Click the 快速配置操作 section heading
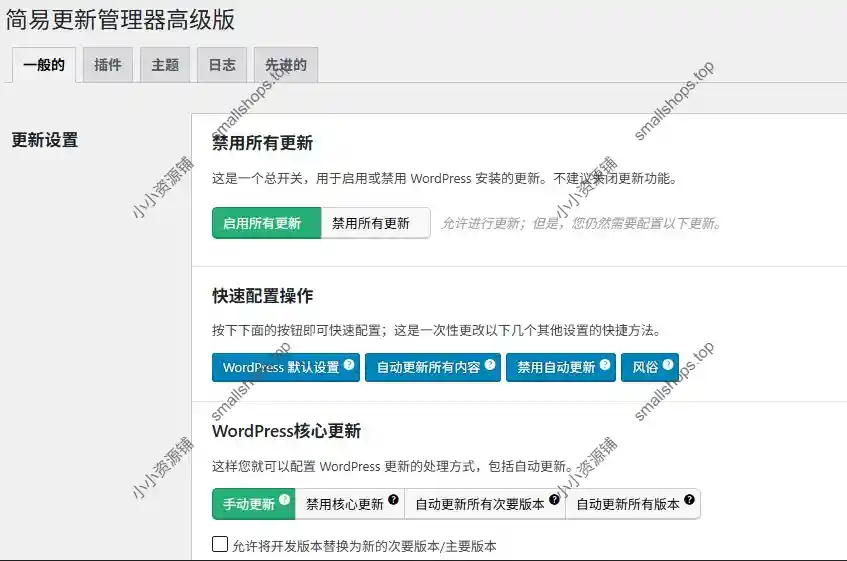The width and height of the screenshot is (847, 561). click(263, 296)
